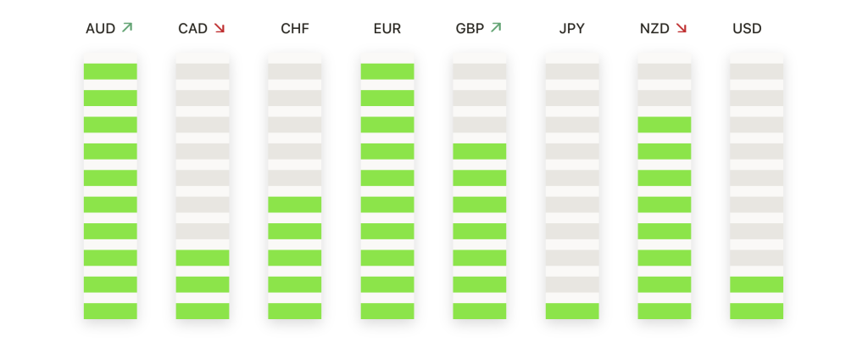Select the AUD currency label
The width and height of the screenshot is (868, 348).
[x=101, y=29]
